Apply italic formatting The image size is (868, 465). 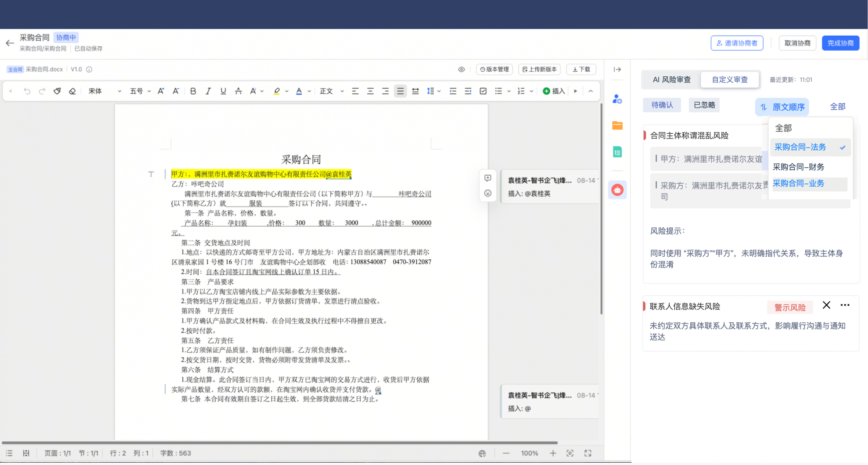(x=208, y=91)
